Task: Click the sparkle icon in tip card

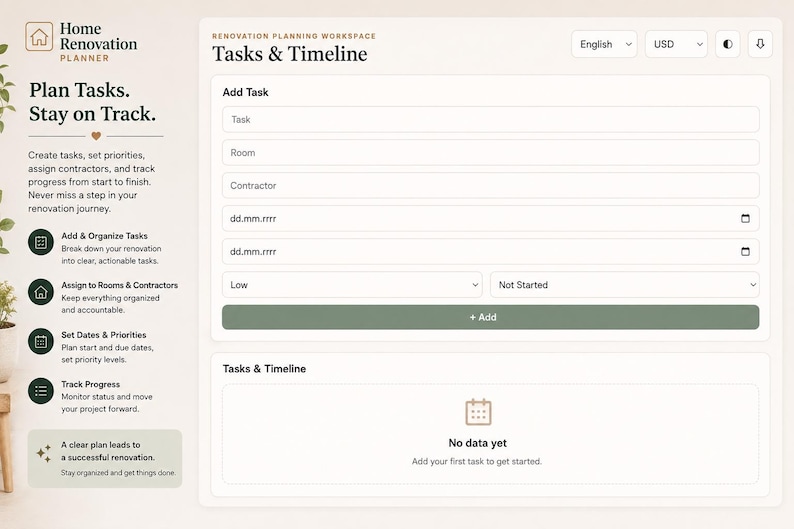Action: click(x=44, y=453)
